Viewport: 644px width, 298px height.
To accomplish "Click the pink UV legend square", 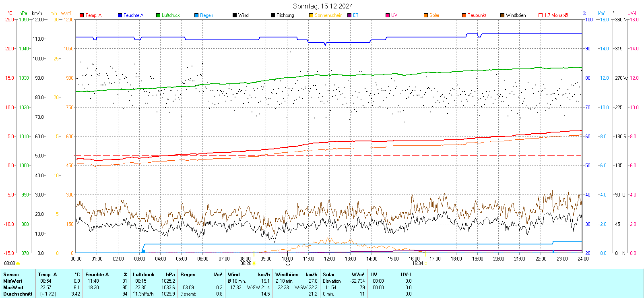I will tap(388, 15).
